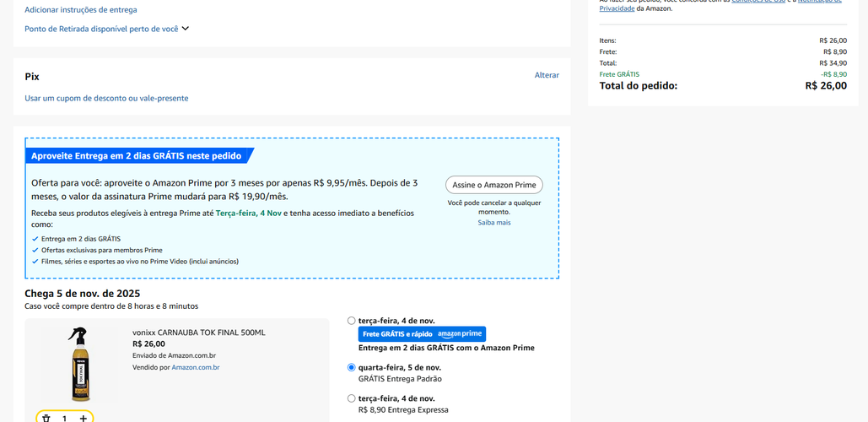Click Aproveite Entrega em 2 dias GRÁTIS banner
868x422 pixels.
click(x=137, y=156)
